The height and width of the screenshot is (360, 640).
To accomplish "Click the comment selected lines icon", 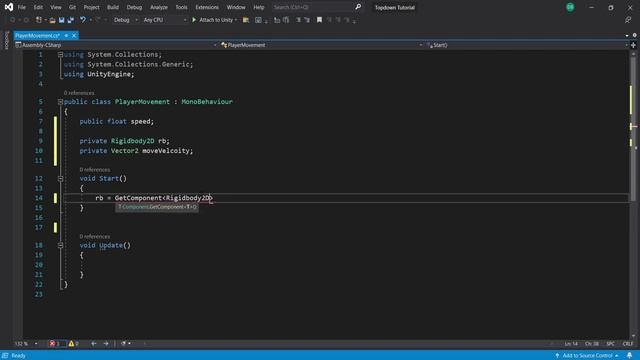I will (x=277, y=20).
